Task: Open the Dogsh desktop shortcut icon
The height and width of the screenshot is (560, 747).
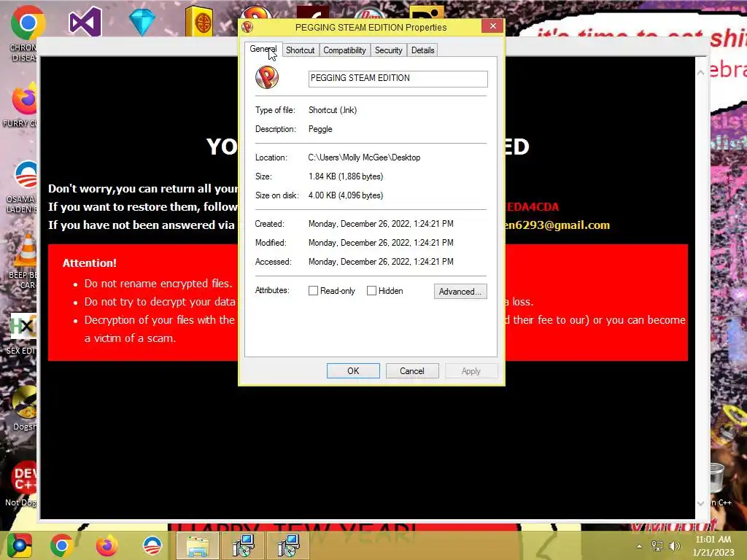Action: click(x=25, y=402)
